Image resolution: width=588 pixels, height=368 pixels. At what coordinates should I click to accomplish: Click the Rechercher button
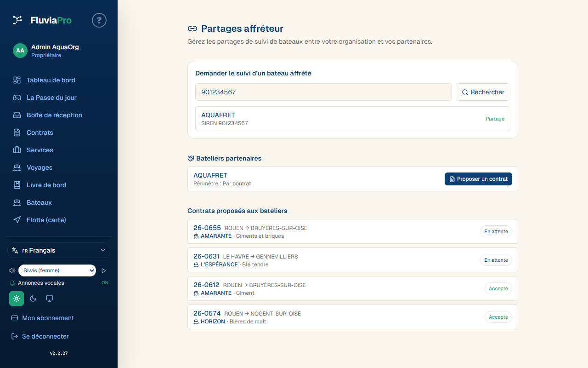[483, 92]
